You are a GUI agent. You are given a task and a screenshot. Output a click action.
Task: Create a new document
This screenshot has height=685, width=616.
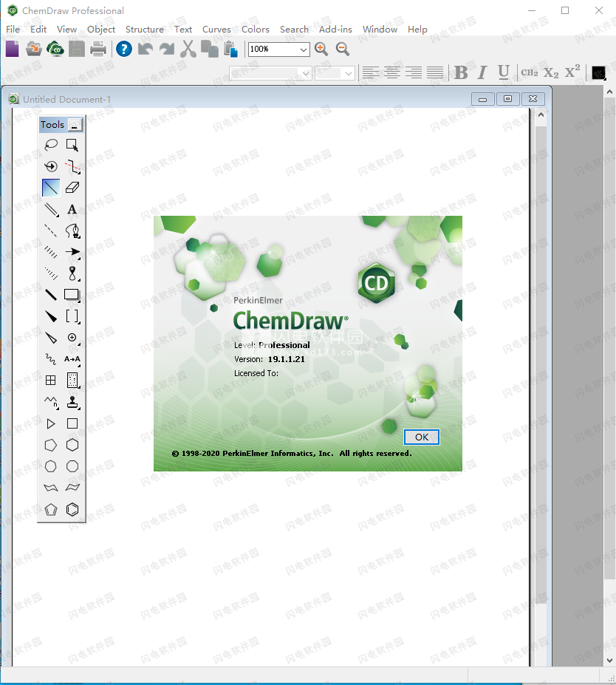(x=13, y=49)
